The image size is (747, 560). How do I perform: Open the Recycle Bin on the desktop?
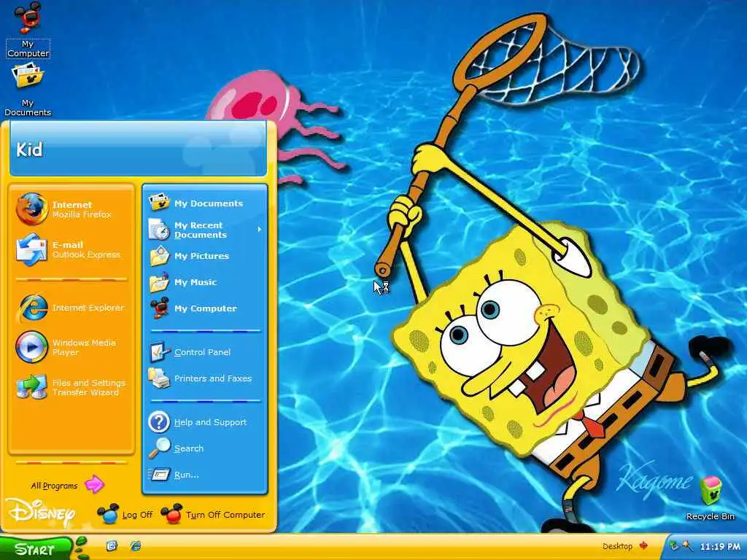pyautogui.click(x=711, y=491)
